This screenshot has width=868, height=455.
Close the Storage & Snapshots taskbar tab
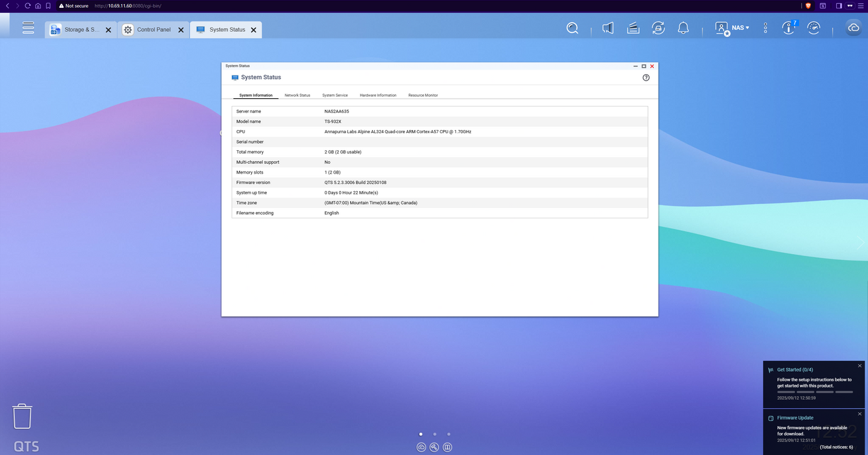(x=108, y=30)
